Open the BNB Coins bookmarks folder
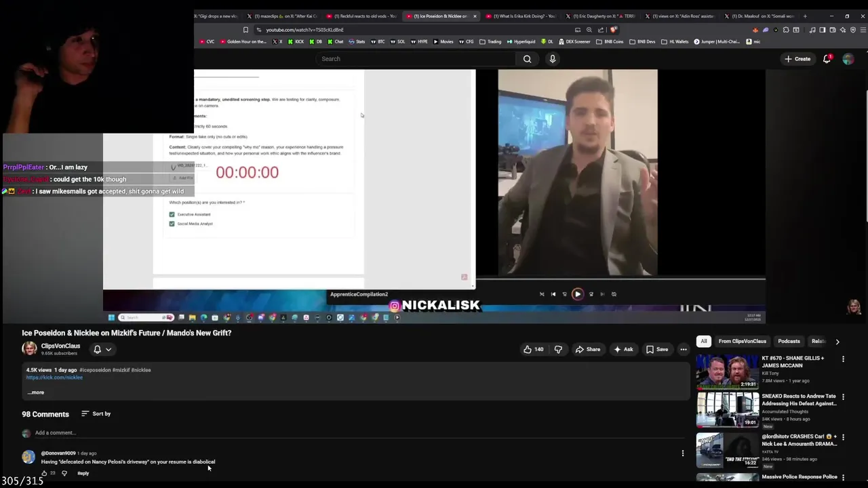The height and width of the screenshot is (488, 868). [x=609, y=41]
